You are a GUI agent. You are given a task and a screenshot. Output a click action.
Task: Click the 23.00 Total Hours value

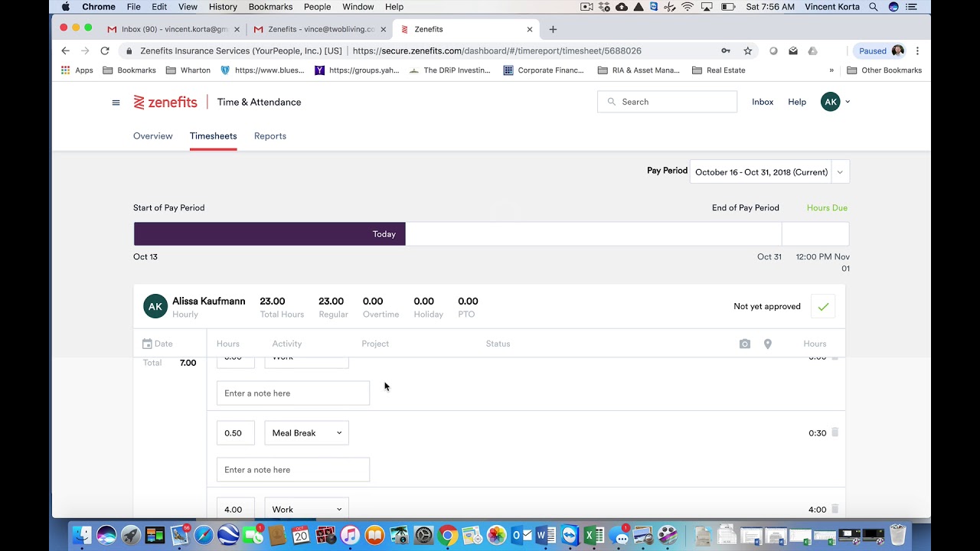click(x=273, y=302)
